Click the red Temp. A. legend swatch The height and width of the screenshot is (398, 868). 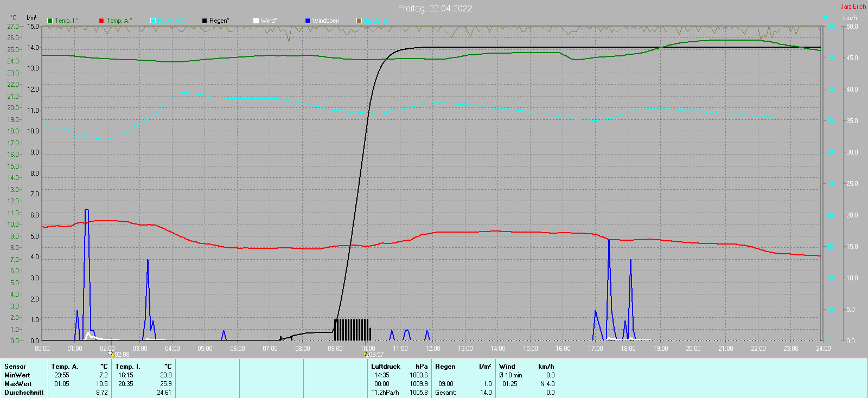coord(101,21)
